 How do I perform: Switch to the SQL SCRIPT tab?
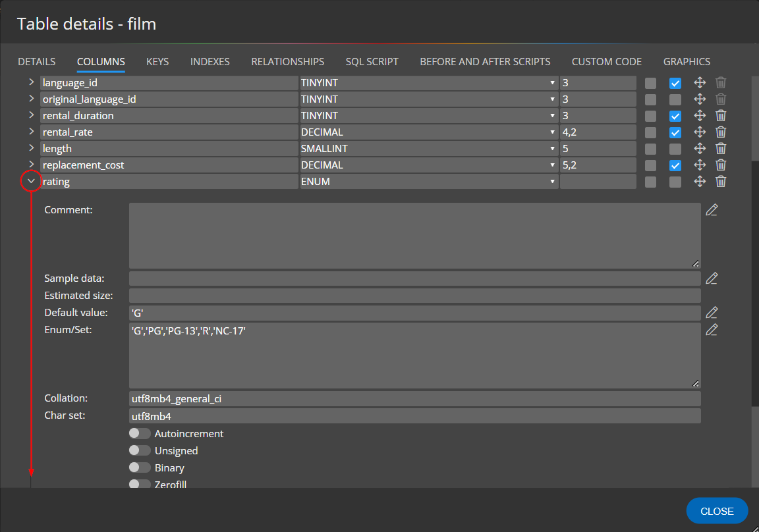[x=372, y=62]
